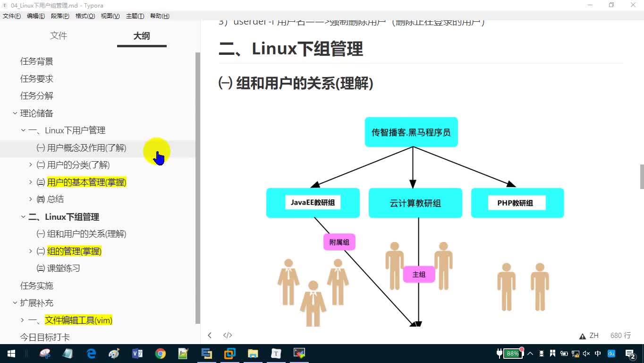Image resolution: width=644 pixels, height=363 pixels.
Task: Jump to 组和用户的关系(理解) in outline
Action: click(81, 234)
